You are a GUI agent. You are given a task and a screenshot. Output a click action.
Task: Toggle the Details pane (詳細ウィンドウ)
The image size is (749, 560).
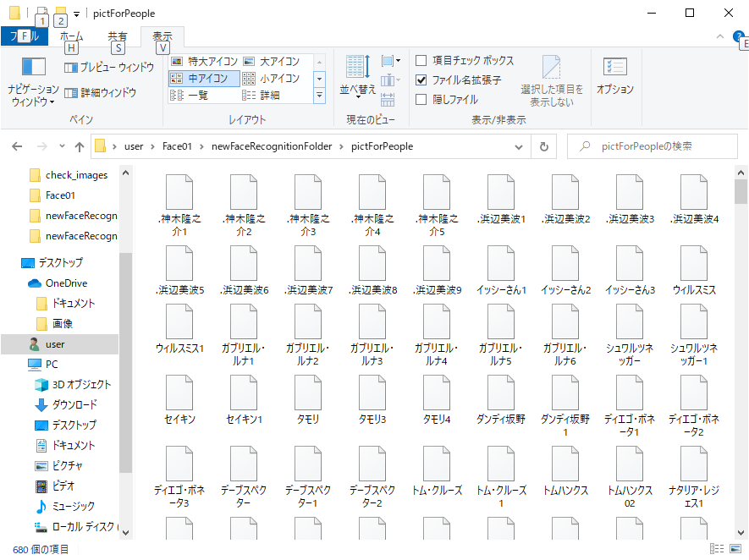[x=101, y=92]
